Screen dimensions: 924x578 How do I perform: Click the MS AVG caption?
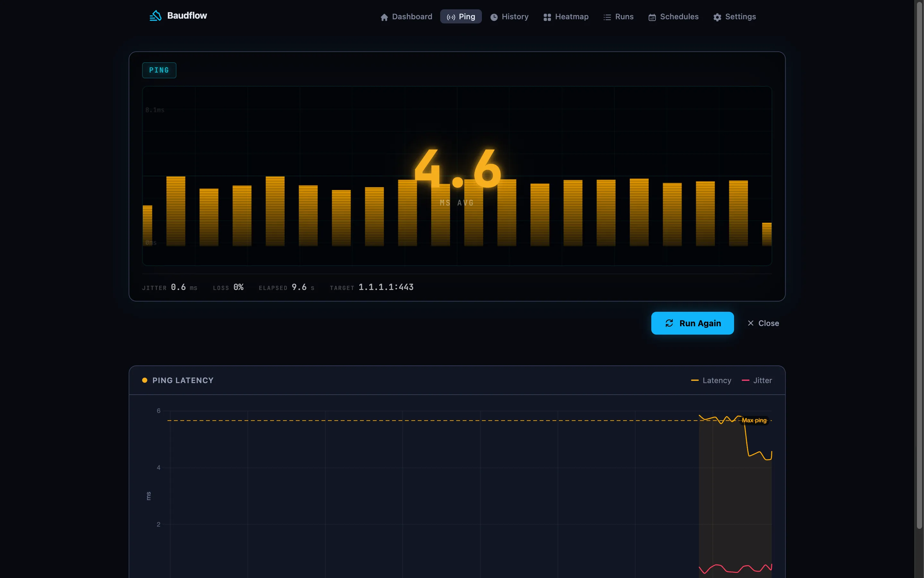pyautogui.click(x=457, y=203)
